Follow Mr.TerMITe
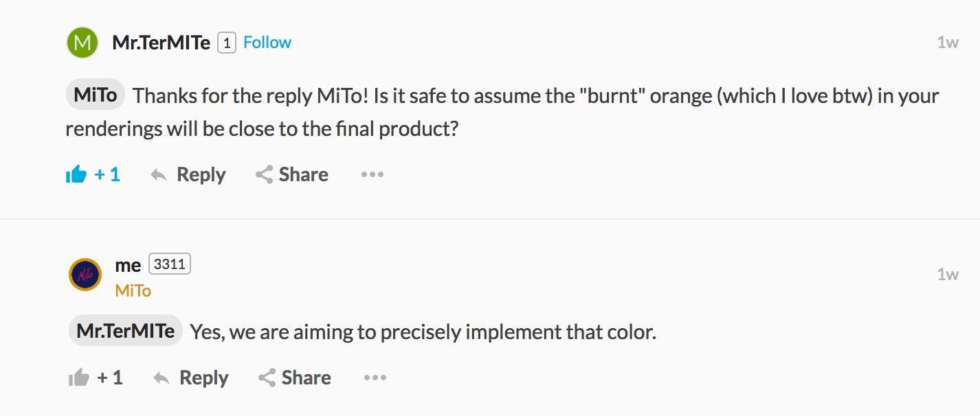This screenshot has height=416, width=980. coord(267,43)
